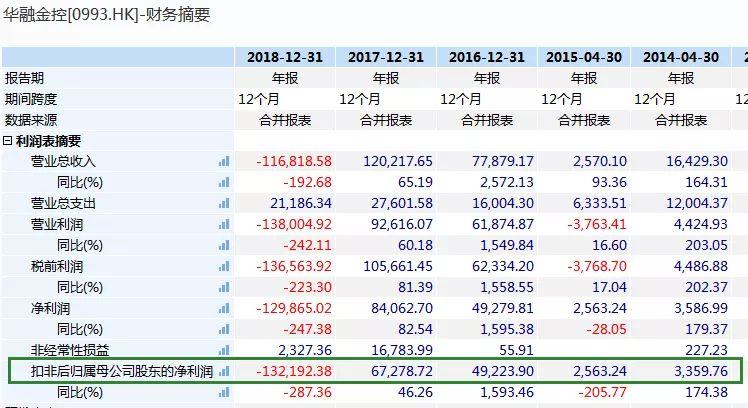Select the 2018-12-31 column header
Image resolution: width=748 pixels, height=408 pixels.
point(285,57)
